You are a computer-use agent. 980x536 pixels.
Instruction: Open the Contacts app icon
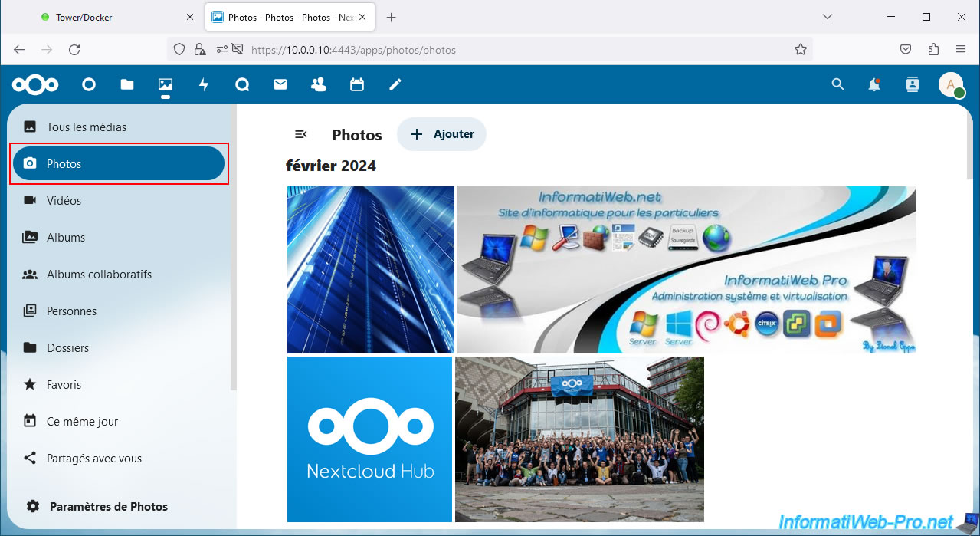click(x=319, y=85)
